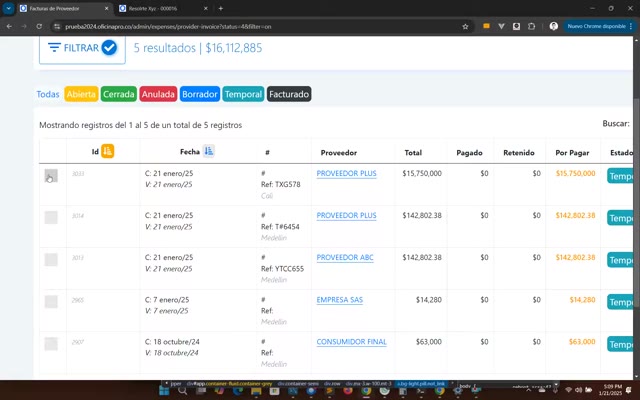The width and height of the screenshot is (640, 400).
Task: Filter invoices by Cerrada status
Action: coord(119,94)
